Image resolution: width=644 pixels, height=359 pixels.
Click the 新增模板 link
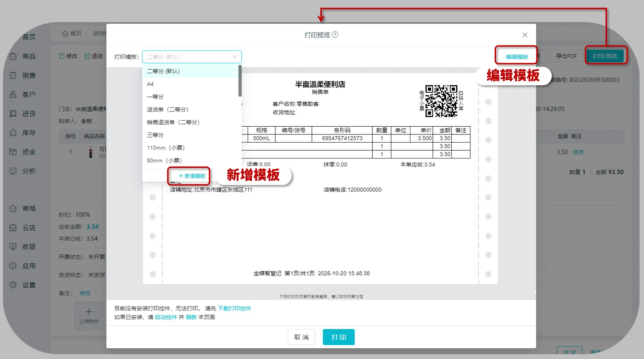(192, 176)
